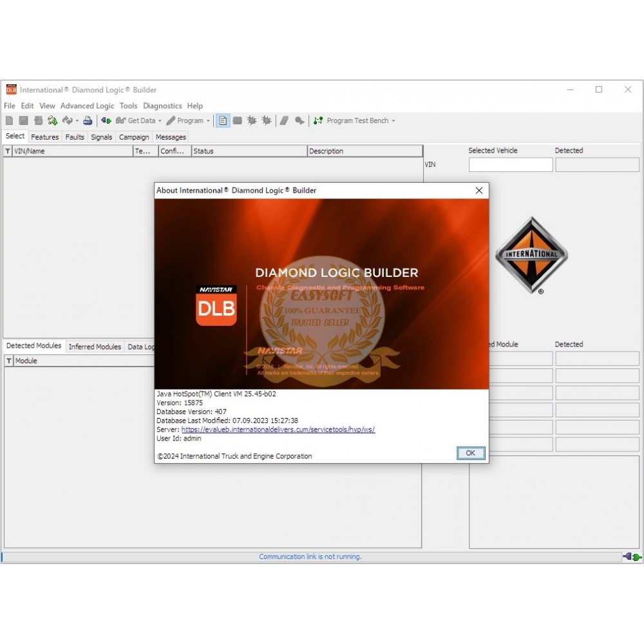Click the Description column header

pyautogui.click(x=365, y=151)
